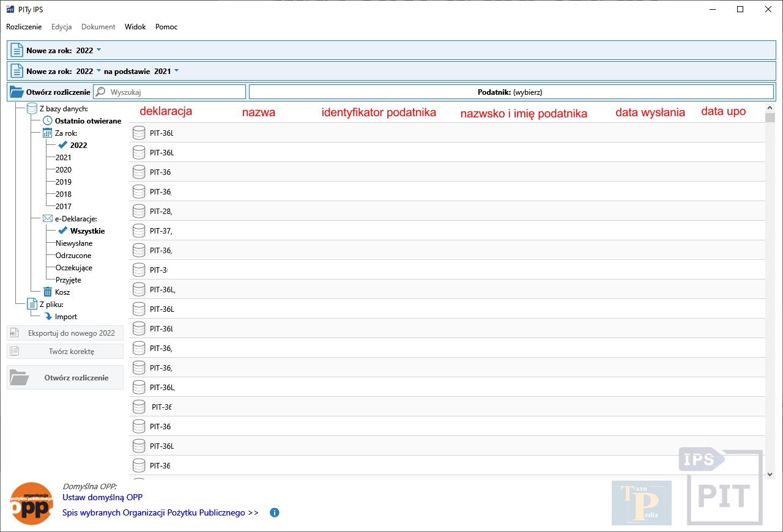Screen dimensions: 783x532
Task: Open the Pomoc menu
Action: click(x=166, y=27)
